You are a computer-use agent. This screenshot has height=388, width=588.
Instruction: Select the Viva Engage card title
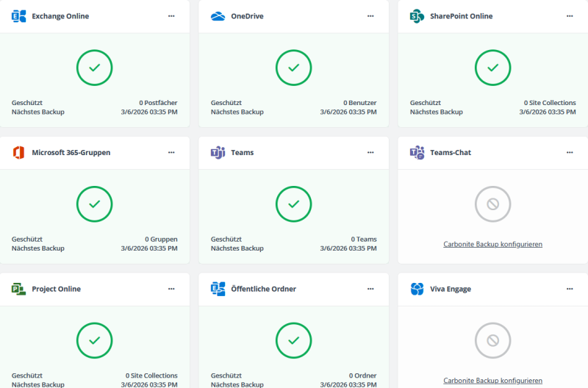tap(451, 289)
